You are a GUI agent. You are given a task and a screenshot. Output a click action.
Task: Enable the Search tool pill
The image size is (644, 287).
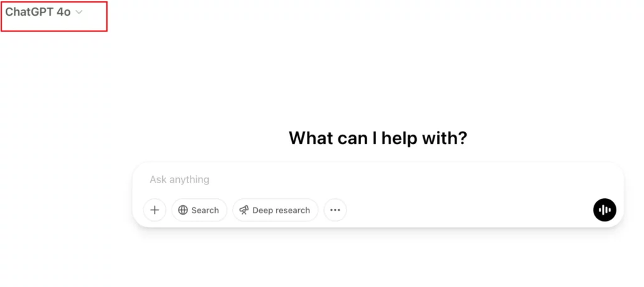(x=199, y=210)
